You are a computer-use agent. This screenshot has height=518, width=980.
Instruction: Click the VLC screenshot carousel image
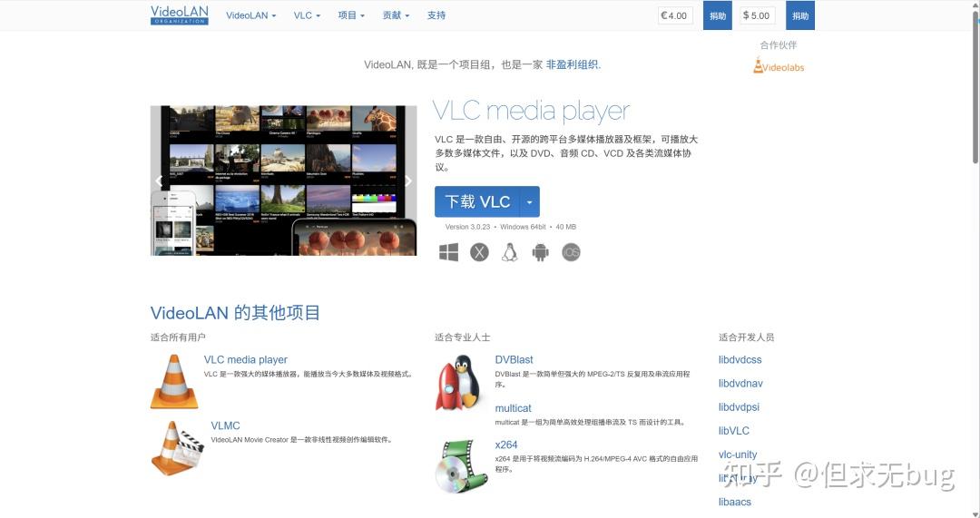pyautogui.click(x=284, y=181)
